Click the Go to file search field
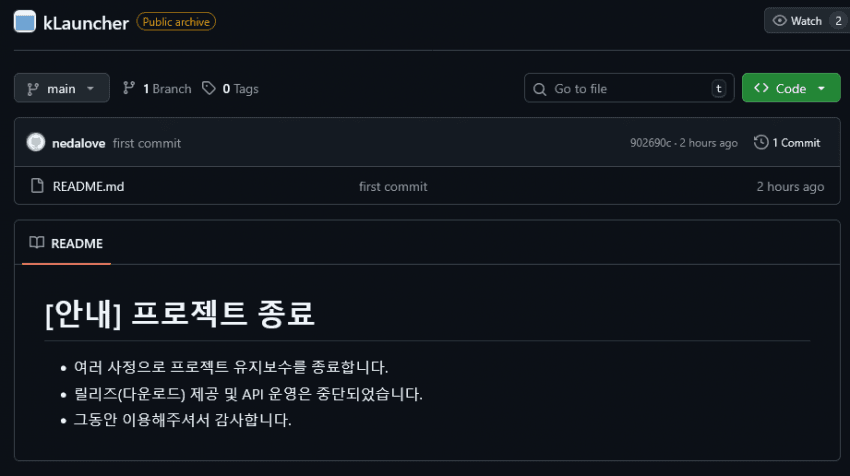The height and width of the screenshot is (476, 850). [x=630, y=89]
